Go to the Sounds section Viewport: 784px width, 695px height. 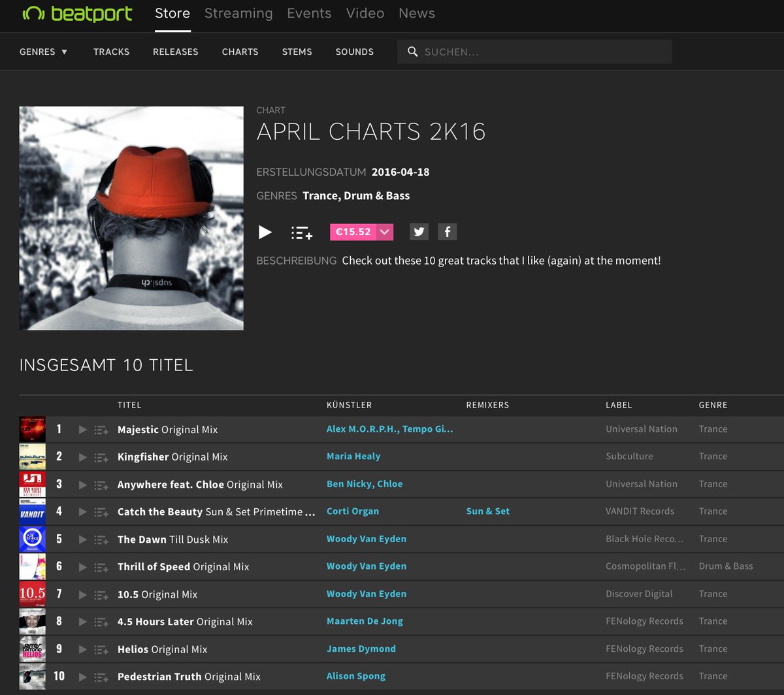click(355, 52)
